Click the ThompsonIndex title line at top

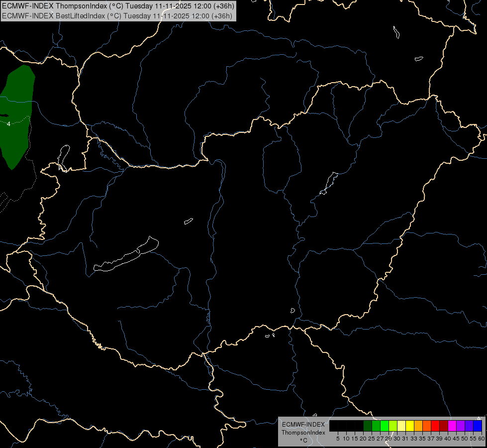pyautogui.click(x=118, y=5)
